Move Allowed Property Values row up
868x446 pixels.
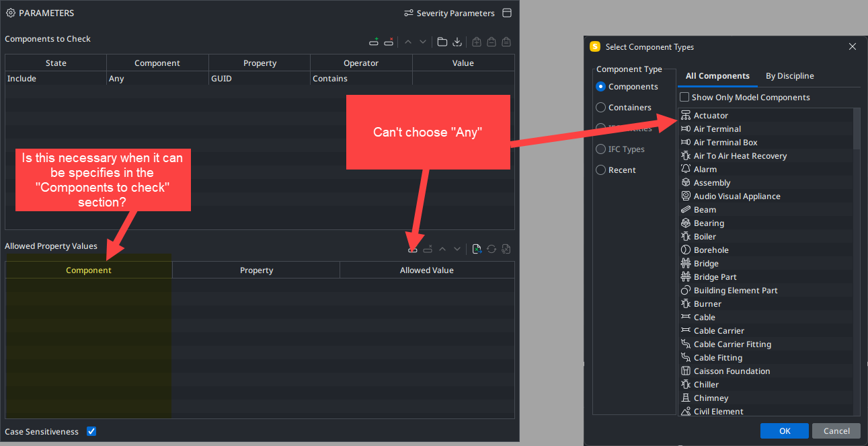point(442,249)
